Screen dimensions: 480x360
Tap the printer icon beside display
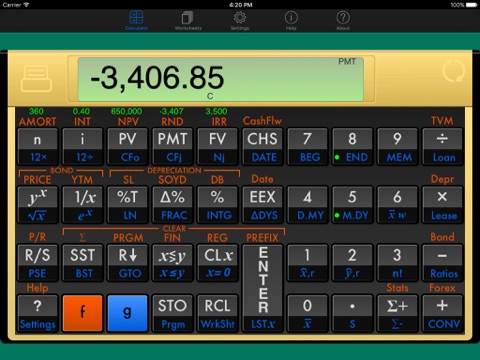36,78
